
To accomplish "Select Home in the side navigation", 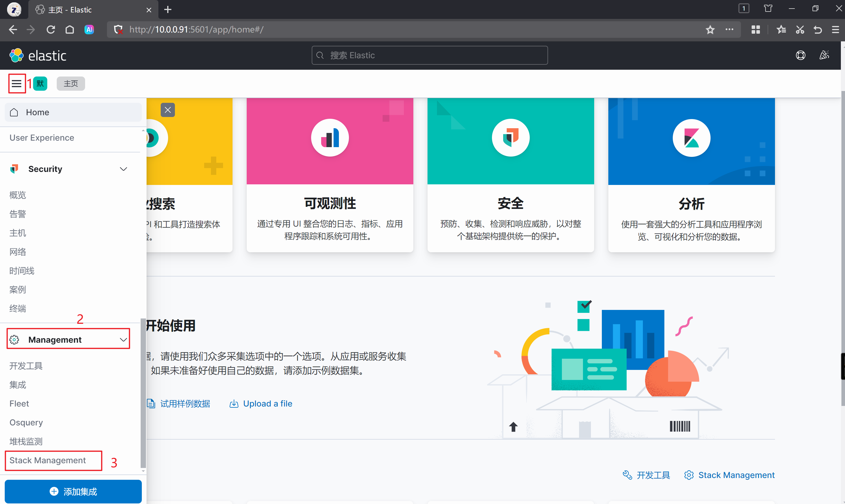I will click(73, 113).
